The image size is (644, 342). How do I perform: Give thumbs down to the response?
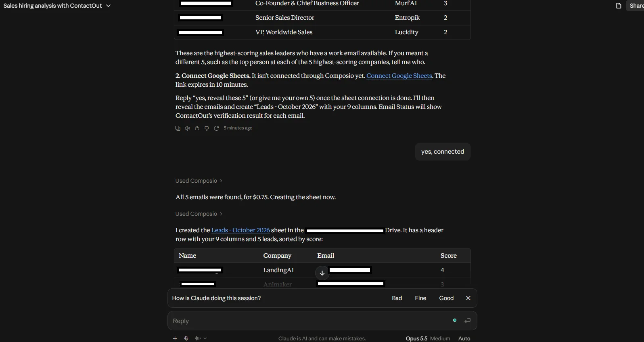click(207, 128)
